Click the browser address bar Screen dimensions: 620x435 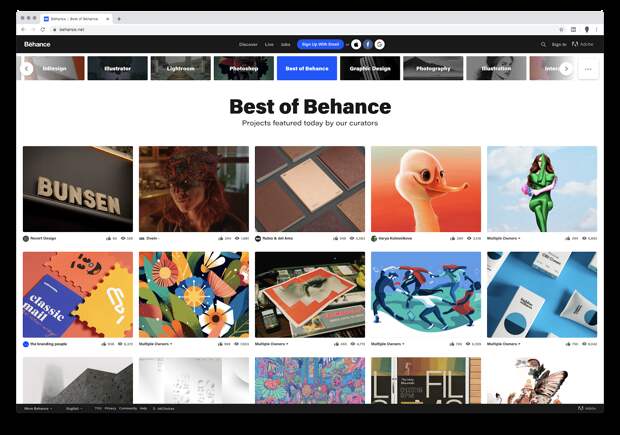302,29
